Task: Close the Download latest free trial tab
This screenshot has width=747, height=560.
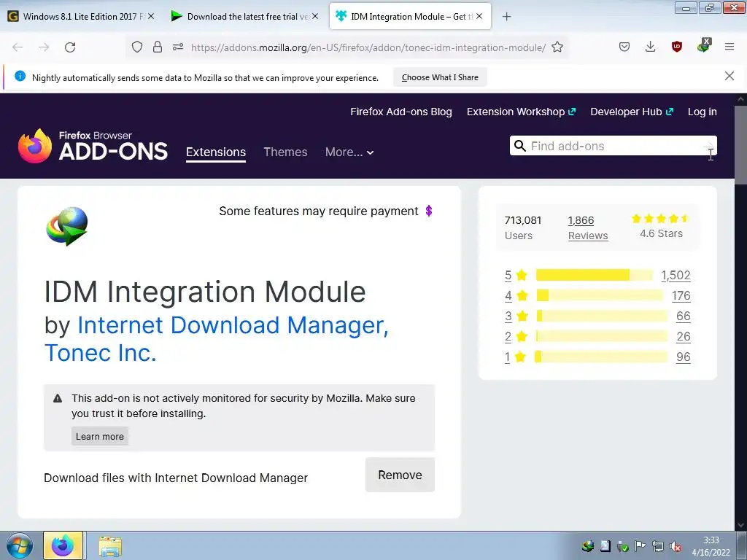Action: (315, 16)
